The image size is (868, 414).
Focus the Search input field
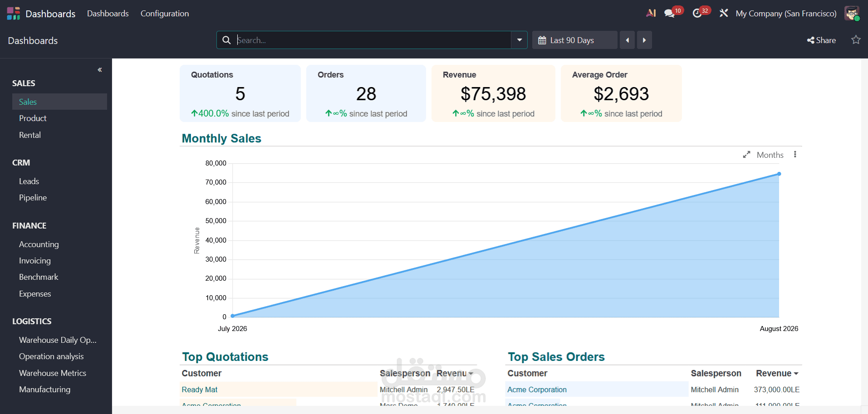coord(373,40)
